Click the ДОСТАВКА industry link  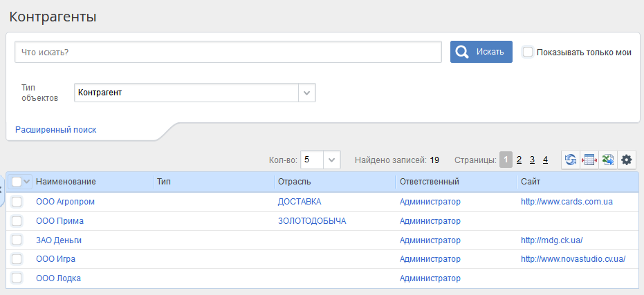coord(300,202)
